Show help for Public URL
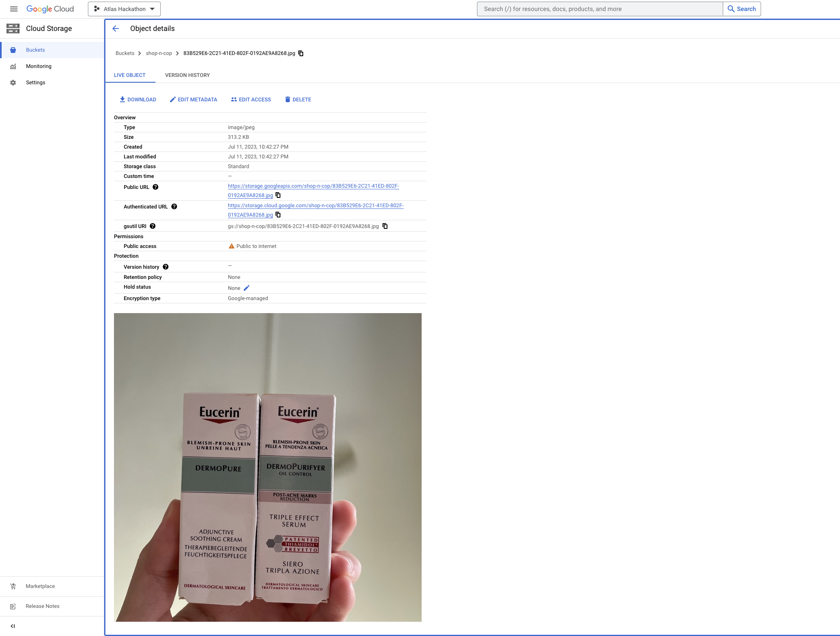Image resolution: width=840 pixels, height=636 pixels. coord(155,187)
